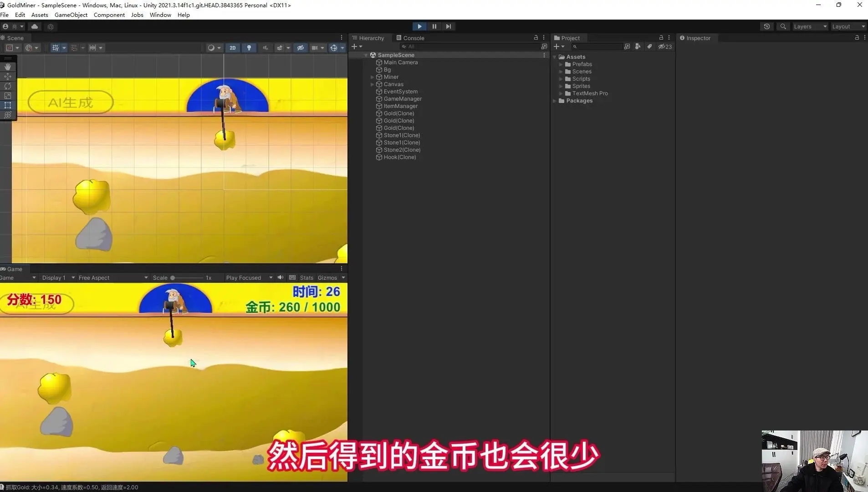Click the Pause button in toolbar
This screenshot has height=492, width=868.
click(x=434, y=26)
